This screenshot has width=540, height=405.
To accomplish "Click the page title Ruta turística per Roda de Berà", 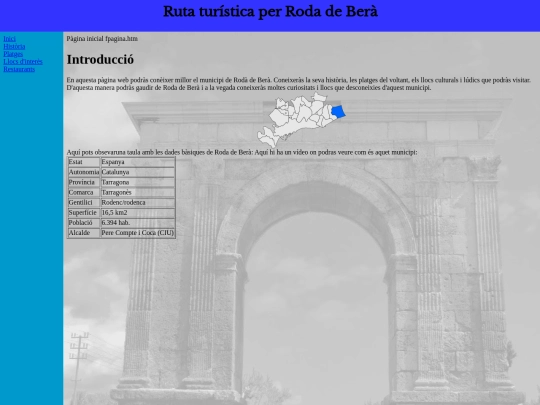I will (270, 11).
